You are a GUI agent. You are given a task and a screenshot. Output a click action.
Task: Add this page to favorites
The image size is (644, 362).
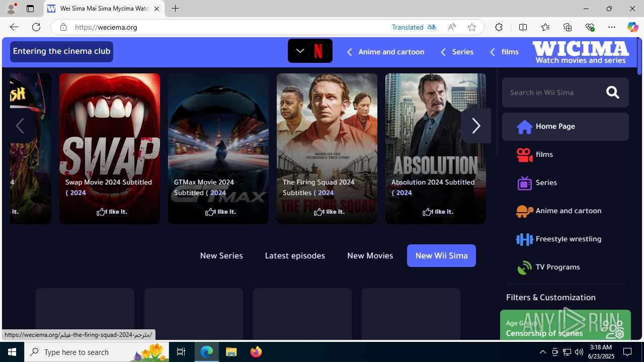coord(471,27)
